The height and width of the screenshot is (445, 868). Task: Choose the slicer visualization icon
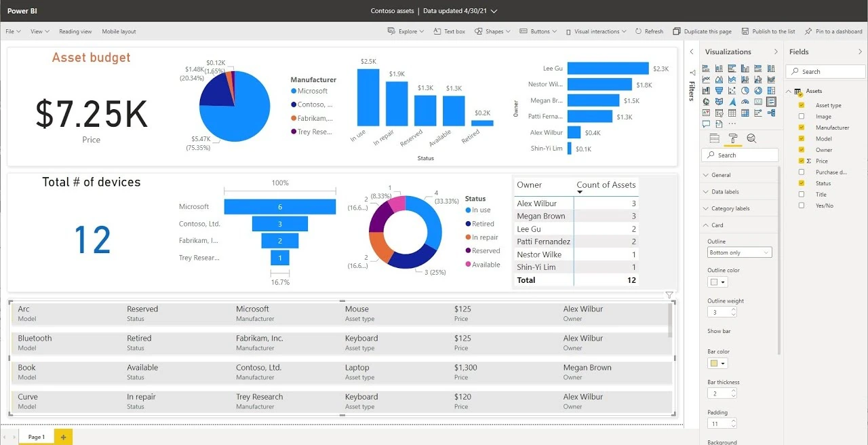coord(719,113)
